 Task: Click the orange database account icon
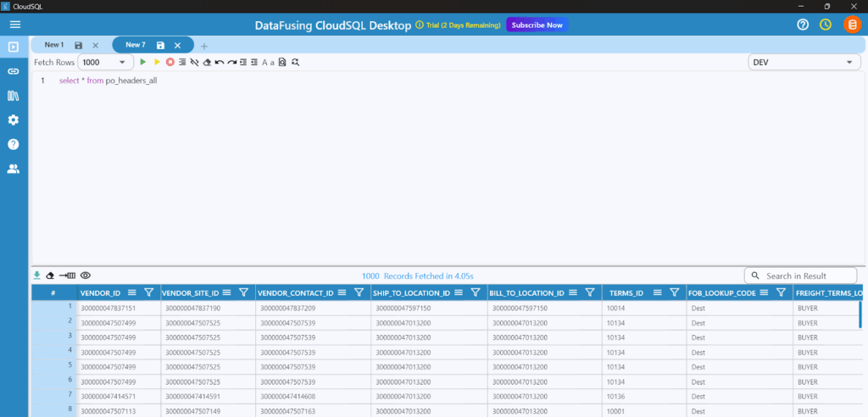[x=851, y=25]
